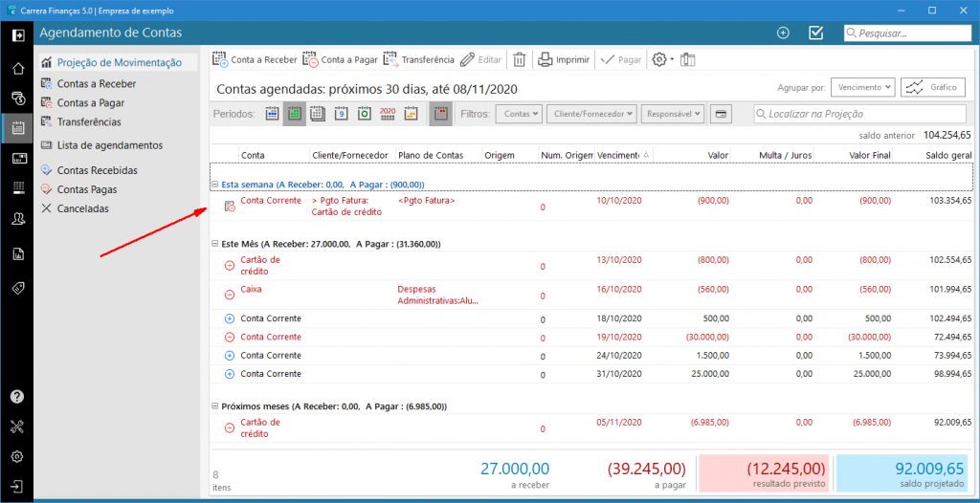Open Contas a Receber in side menu
This screenshot has width=980, height=503.
96,84
